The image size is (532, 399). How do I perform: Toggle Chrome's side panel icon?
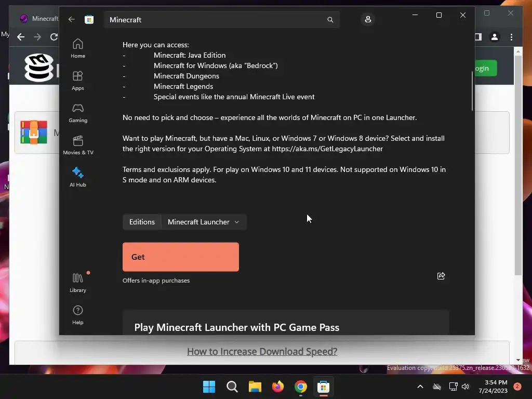(x=478, y=37)
